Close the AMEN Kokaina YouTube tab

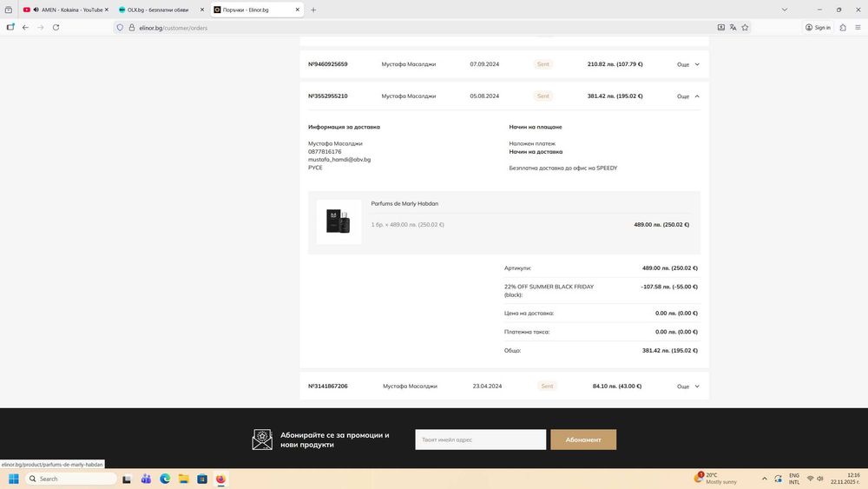tap(106, 10)
